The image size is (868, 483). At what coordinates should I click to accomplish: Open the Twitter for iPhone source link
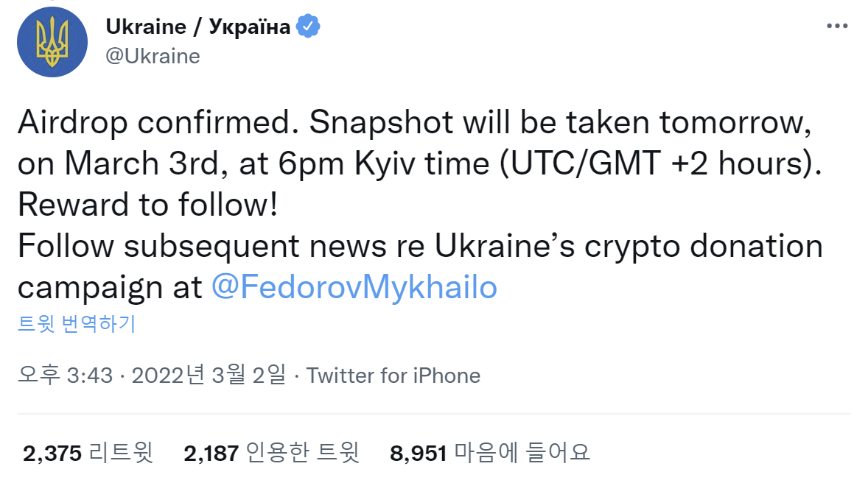(393, 376)
